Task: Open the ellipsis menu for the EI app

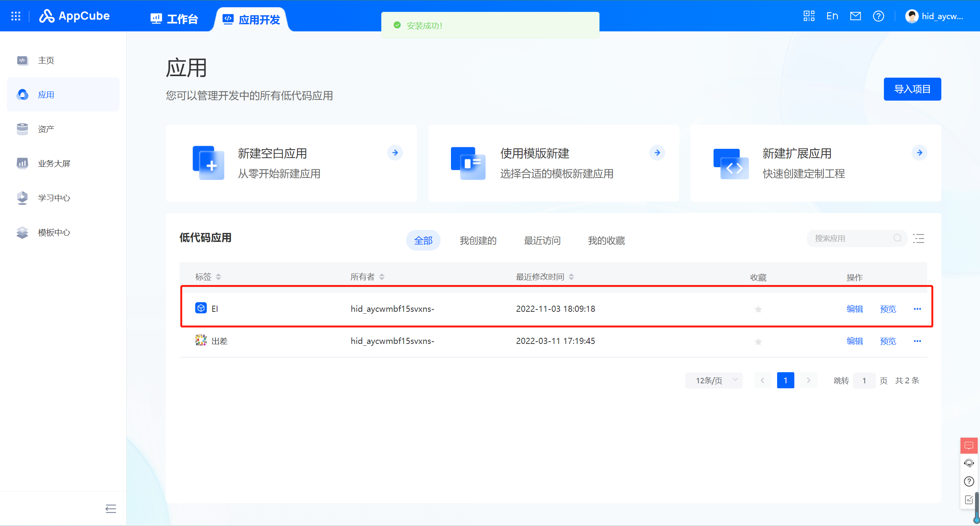Action: [918, 309]
